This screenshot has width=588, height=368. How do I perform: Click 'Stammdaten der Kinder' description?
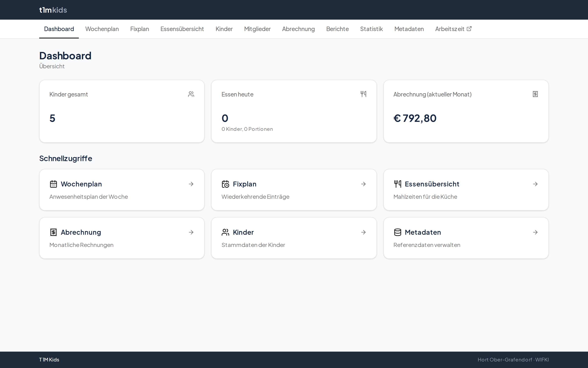253,245
